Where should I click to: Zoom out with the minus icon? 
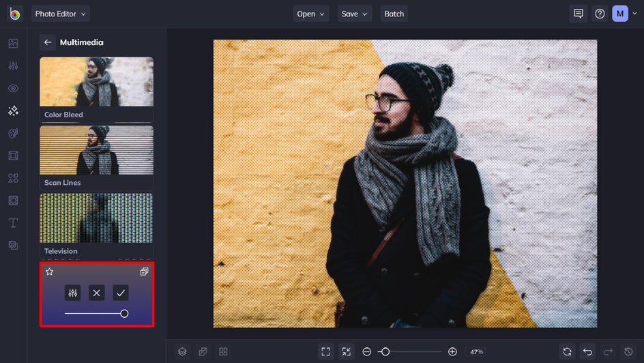tap(367, 352)
